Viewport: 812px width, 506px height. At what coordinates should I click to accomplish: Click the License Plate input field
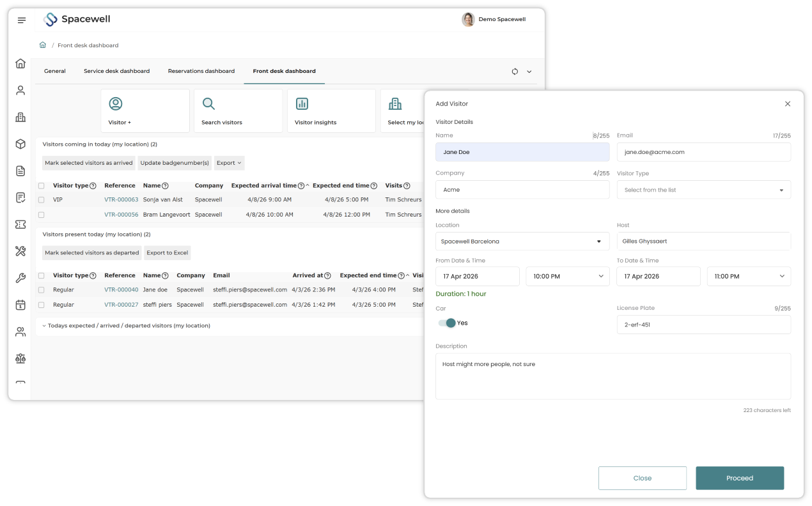pyautogui.click(x=703, y=325)
